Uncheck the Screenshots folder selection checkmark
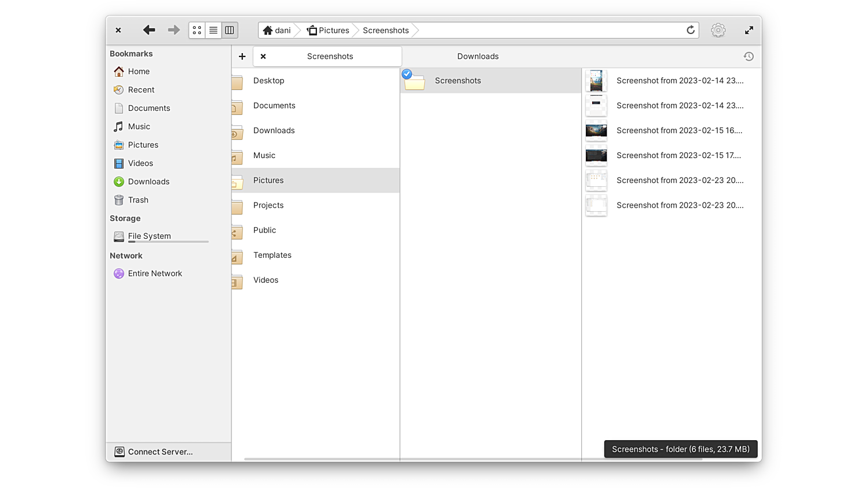This screenshot has height=488, width=868. [407, 74]
